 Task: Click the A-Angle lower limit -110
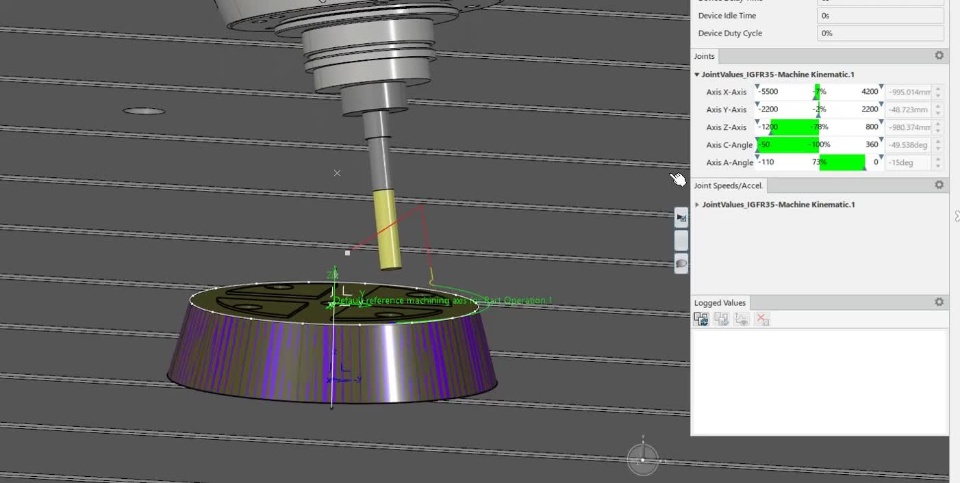767,163
